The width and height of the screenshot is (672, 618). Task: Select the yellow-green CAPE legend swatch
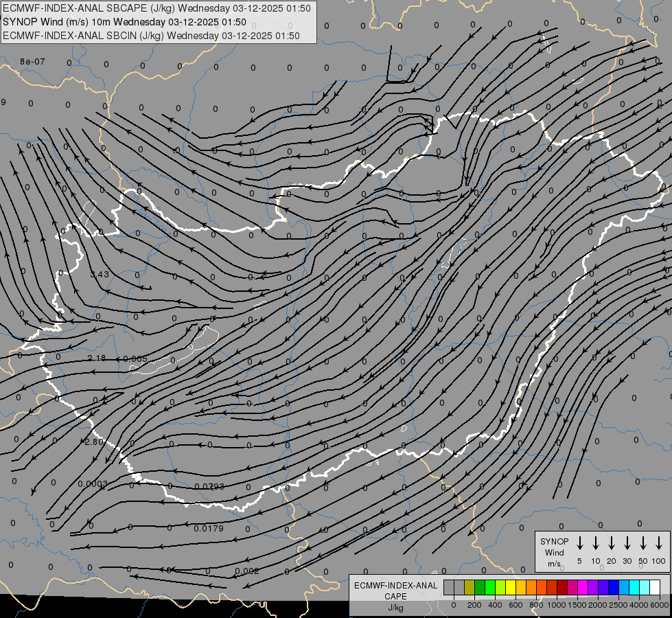500,587
